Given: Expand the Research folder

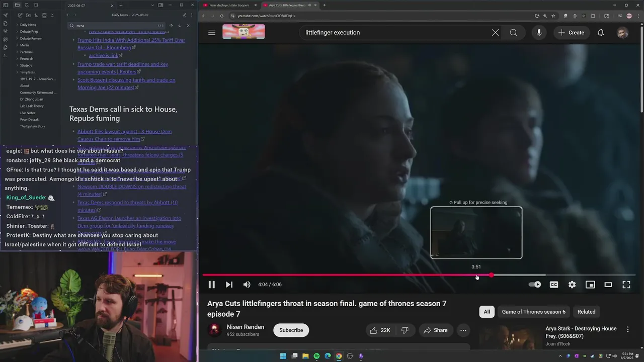Looking at the screenshot, I should click(26, 59).
